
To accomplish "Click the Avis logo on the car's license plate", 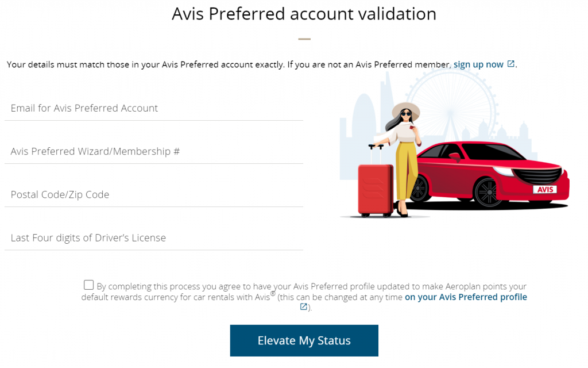I will (545, 189).
